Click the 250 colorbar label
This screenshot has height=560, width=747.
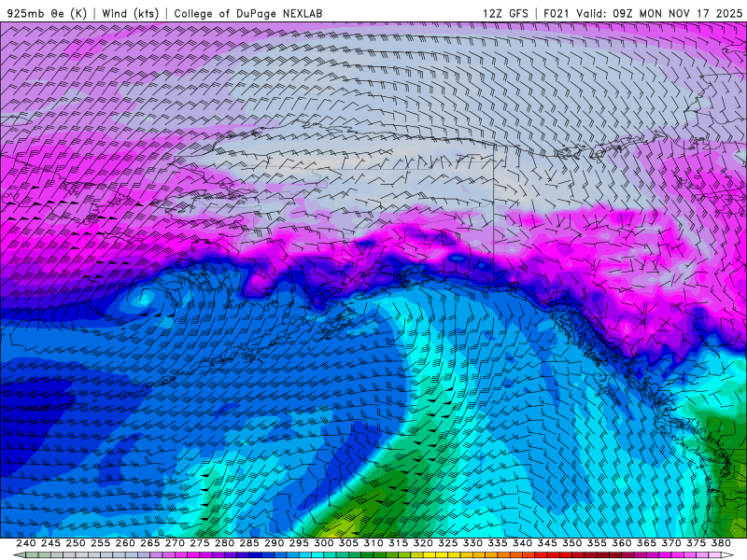click(76, 543)
